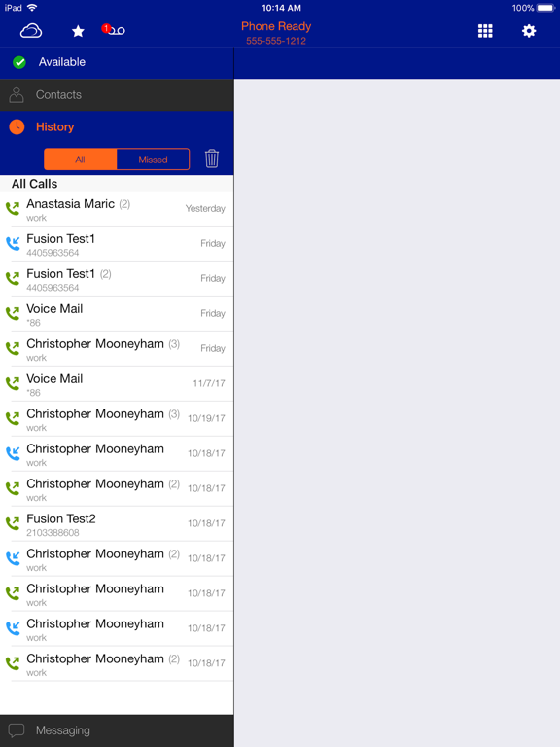Tap outgoing icon for Christopher Mooneyham 10/19/17

13,418
